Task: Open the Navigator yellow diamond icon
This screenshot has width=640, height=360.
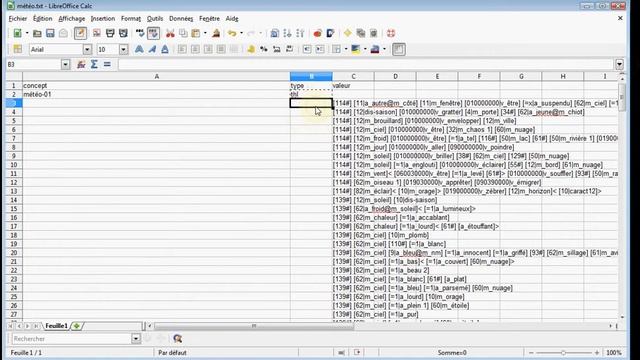Action: pyautogui.click(x=347, y=33)
